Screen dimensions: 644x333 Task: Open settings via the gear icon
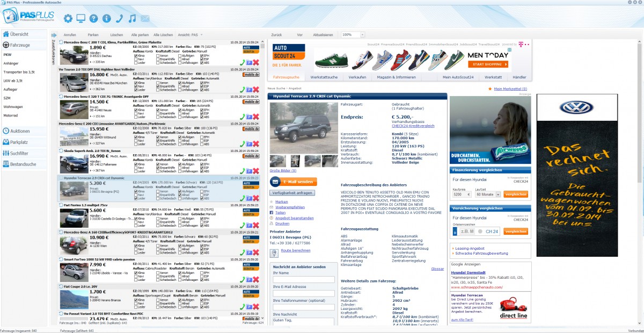[x=68, y=19]
